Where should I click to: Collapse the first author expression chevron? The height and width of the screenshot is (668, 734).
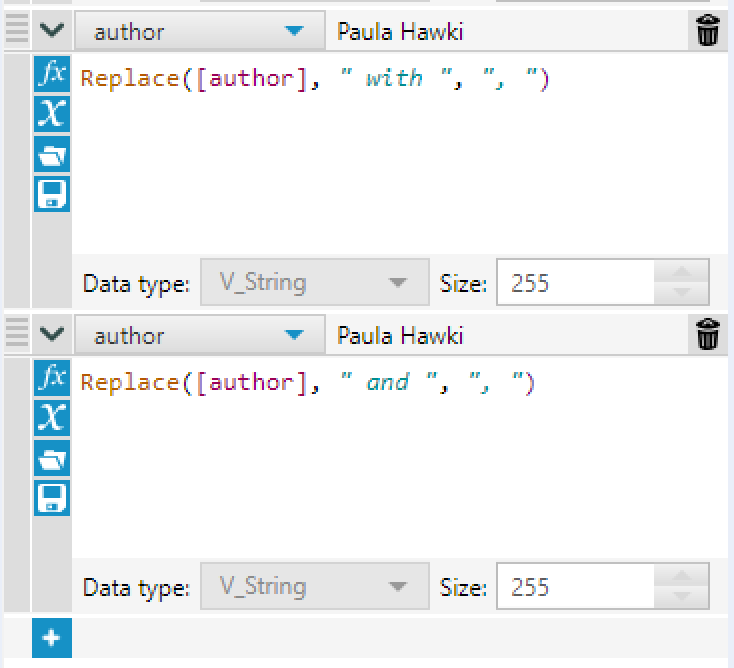coord(51,32)
